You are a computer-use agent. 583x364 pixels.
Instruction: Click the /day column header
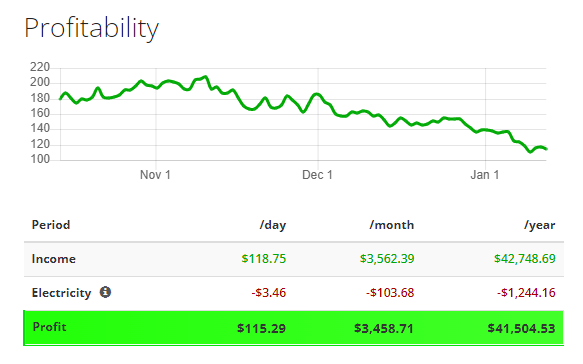click(x=273, y=225)
